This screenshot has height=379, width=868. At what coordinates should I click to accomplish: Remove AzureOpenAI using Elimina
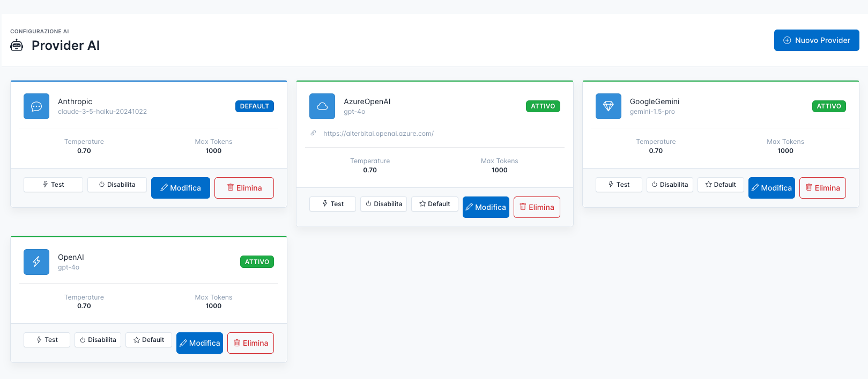[x=537, y=207]
